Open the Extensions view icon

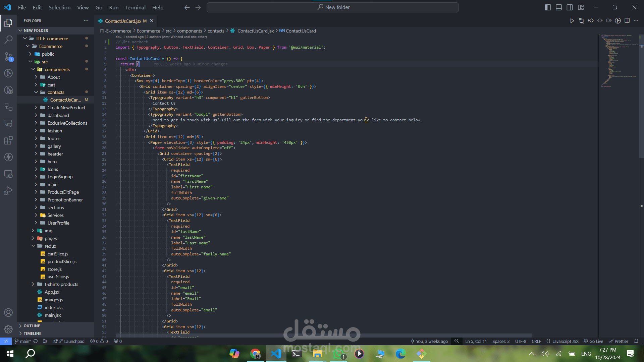tap(8, 140)
